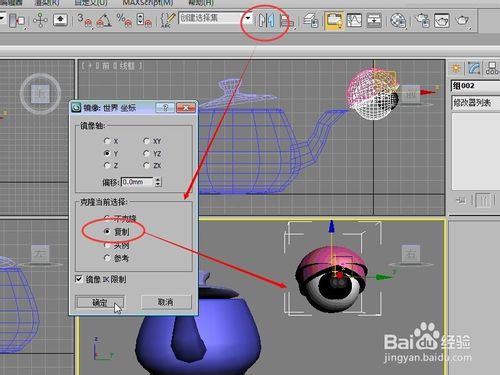The width and height of the screenshot is (500, 375).
Task: Click the 取消 (Cancel) button
Action: coord(166,302)
